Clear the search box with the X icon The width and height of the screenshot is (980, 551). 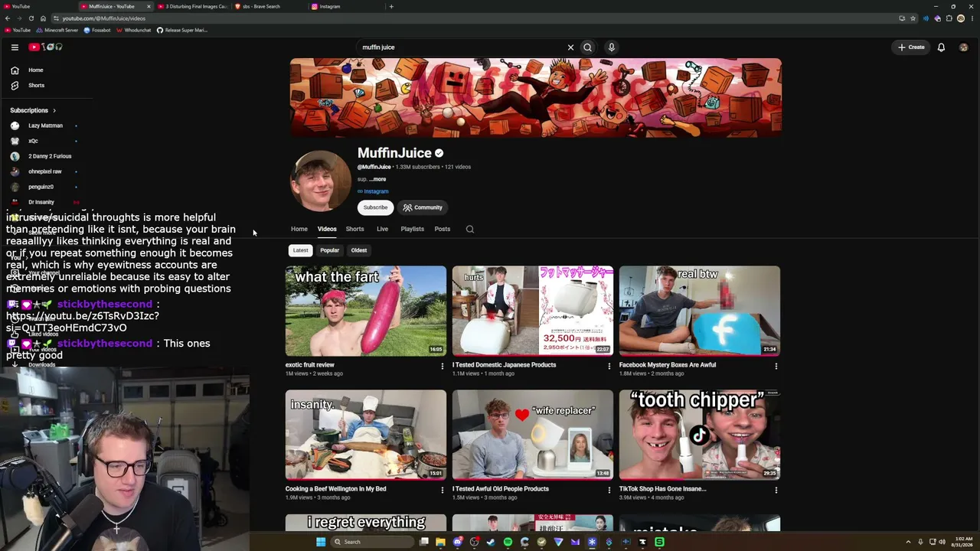tap(570, 47)
